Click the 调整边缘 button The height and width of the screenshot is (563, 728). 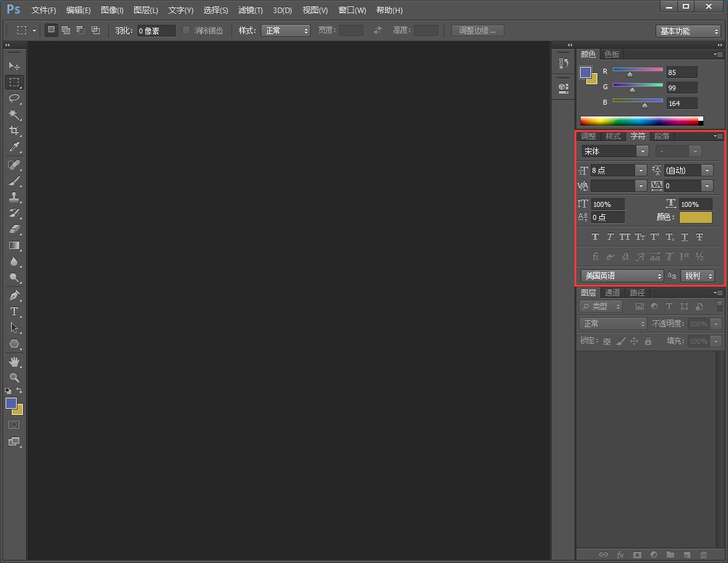pos(477,30)
